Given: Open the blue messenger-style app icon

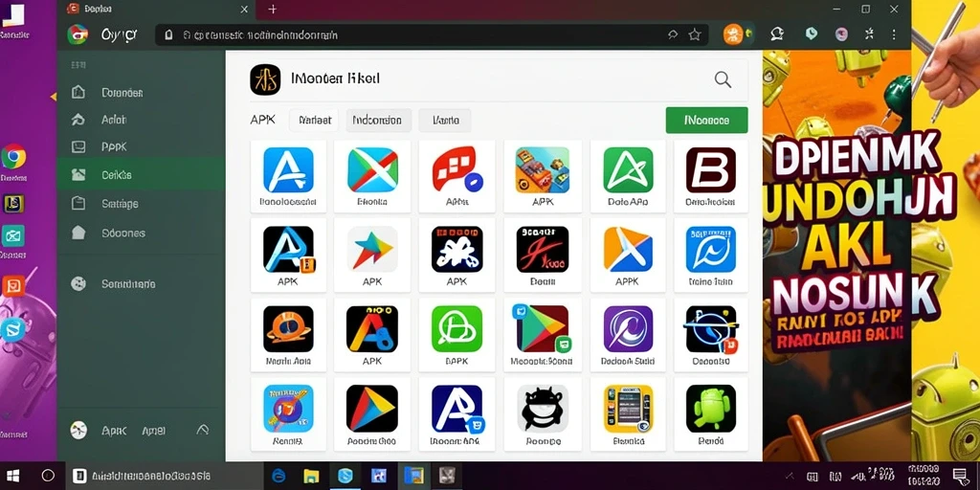Looking at the screenshot, I should click(711, 250).
